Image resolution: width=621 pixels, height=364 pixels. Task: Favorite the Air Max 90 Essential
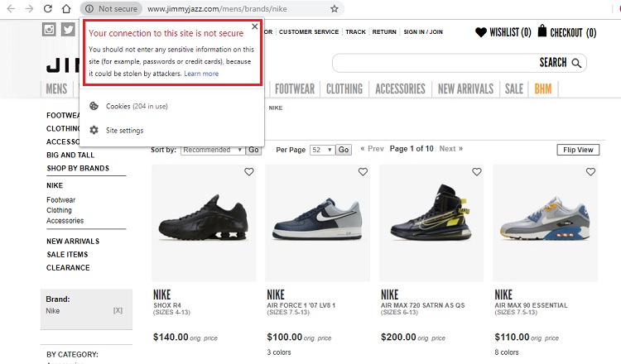590,172
